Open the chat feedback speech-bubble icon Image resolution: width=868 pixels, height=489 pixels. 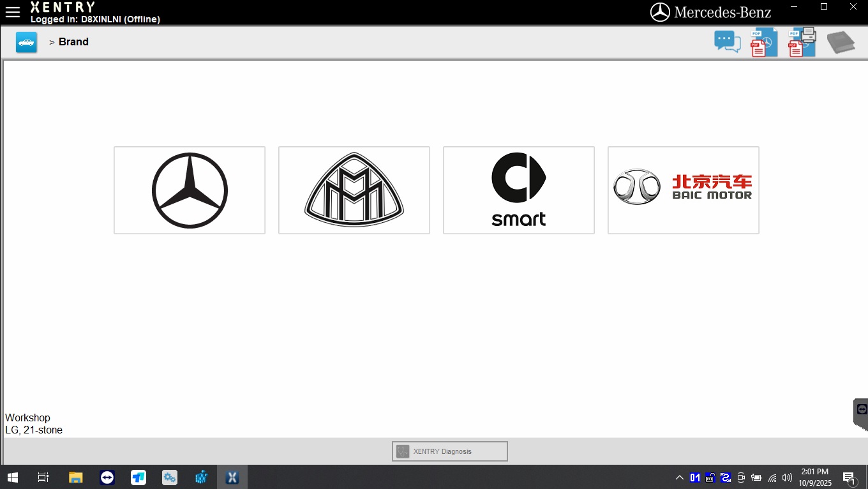(727, 42)
